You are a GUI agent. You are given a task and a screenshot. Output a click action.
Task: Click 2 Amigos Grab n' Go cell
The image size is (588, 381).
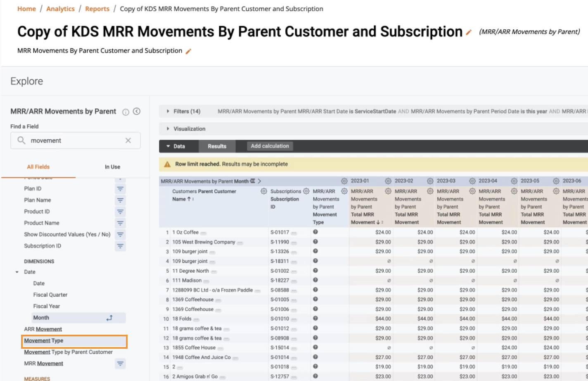coord(195,376)
